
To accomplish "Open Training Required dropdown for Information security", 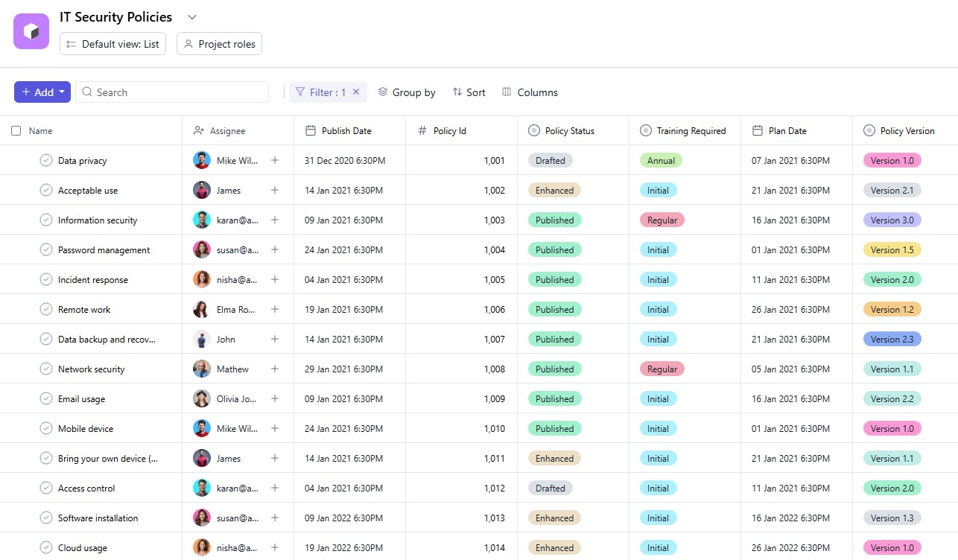I will (662, 220).
